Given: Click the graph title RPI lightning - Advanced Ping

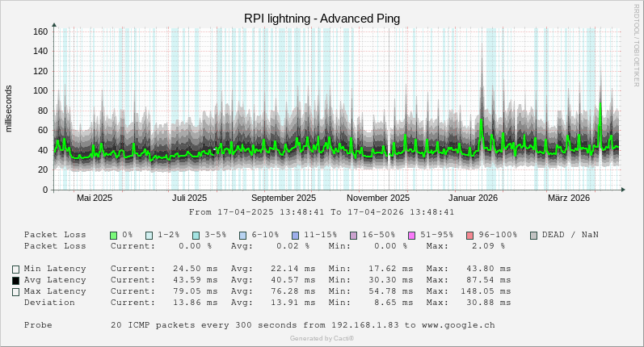Looking at the screenshot, I should coord(322,19).
